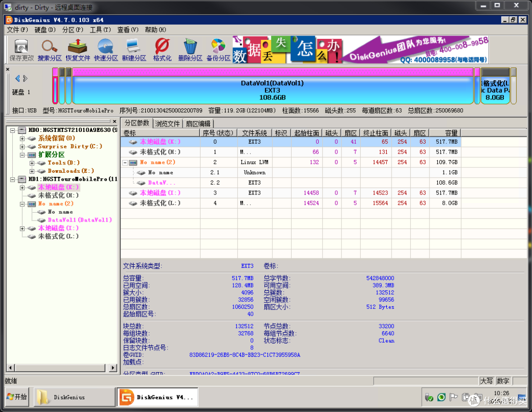Click the 卷标 column header
Screen dimensions: 532x412
tap(160, 133)
